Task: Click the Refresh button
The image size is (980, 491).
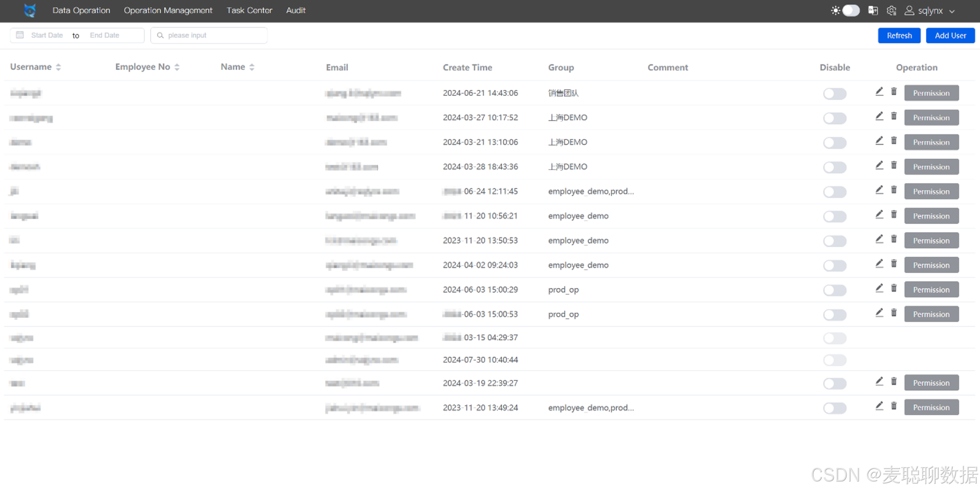Action: click(899, 35)
